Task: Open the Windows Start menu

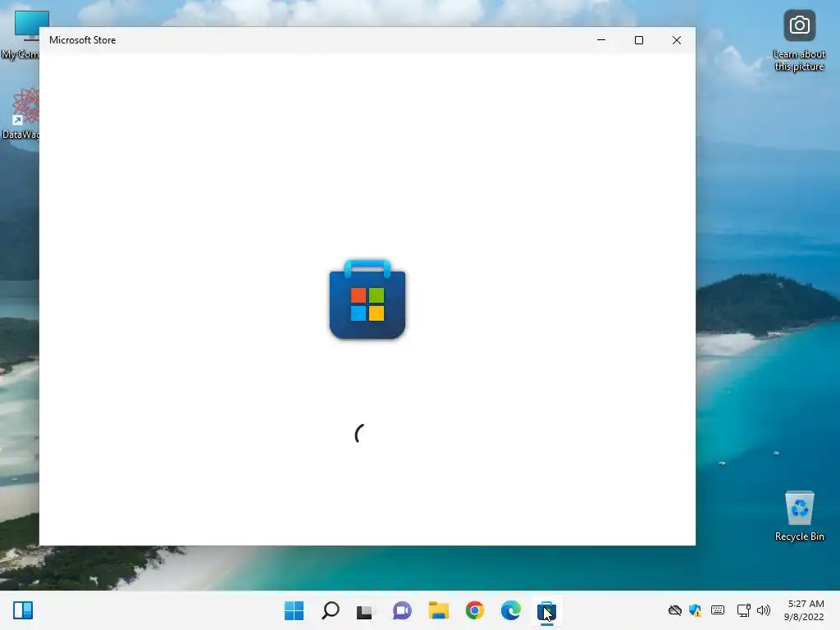Action: (x=294, y=610)
